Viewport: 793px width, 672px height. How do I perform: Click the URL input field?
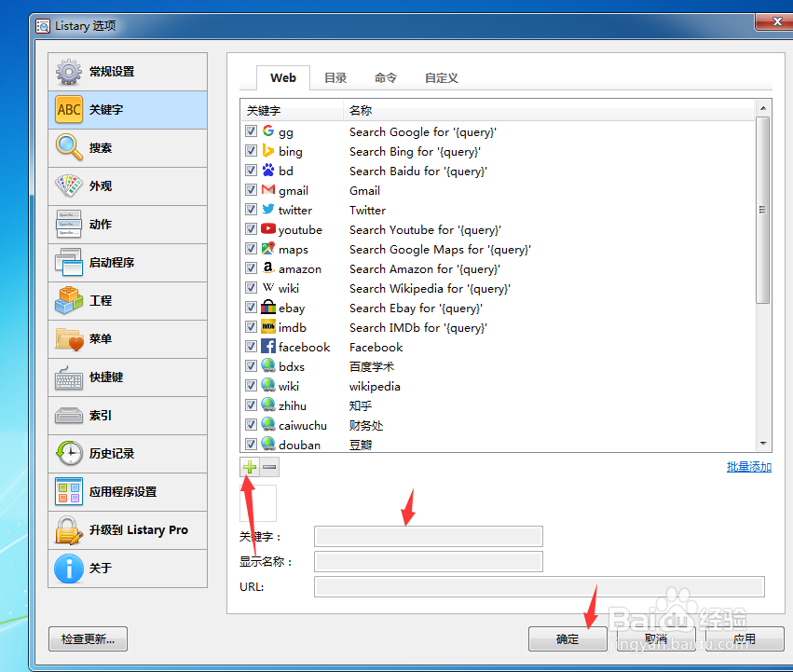coord(540,587)
